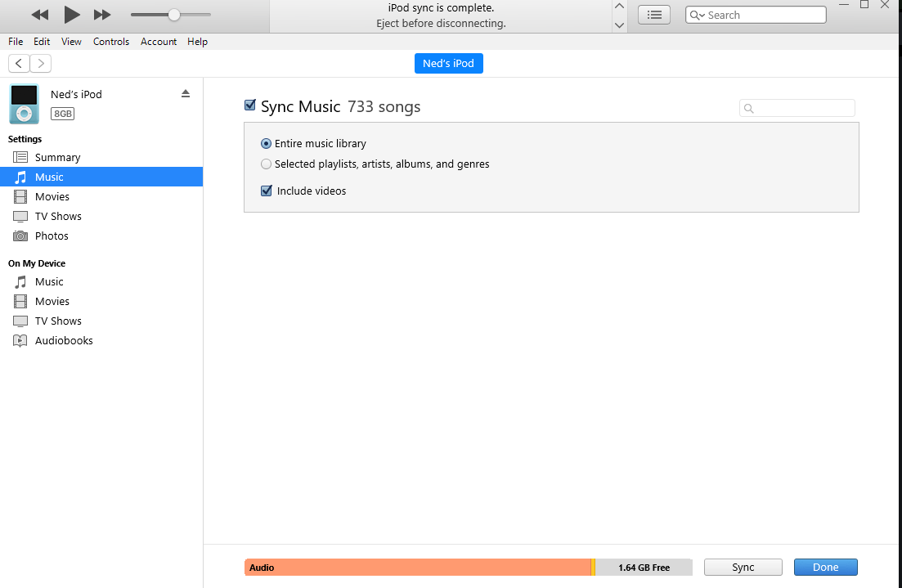Click the Ned's iPod device button

449,63
